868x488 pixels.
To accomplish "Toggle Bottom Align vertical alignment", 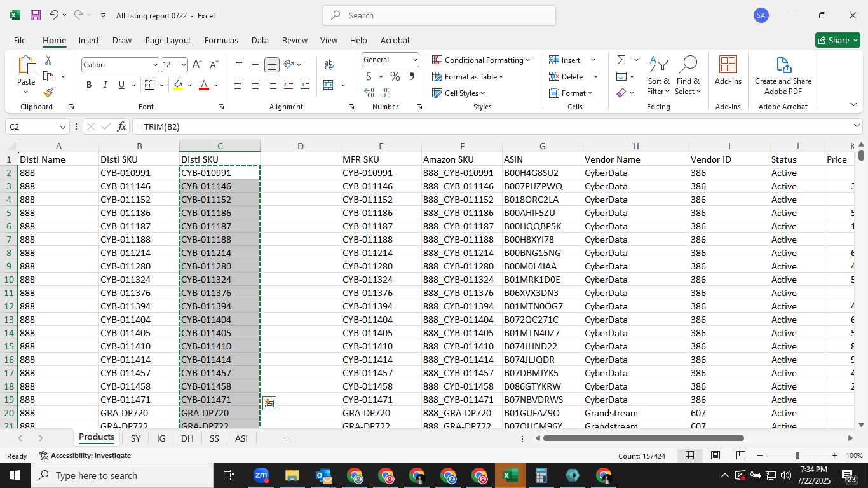I will (x=272, y=65).
